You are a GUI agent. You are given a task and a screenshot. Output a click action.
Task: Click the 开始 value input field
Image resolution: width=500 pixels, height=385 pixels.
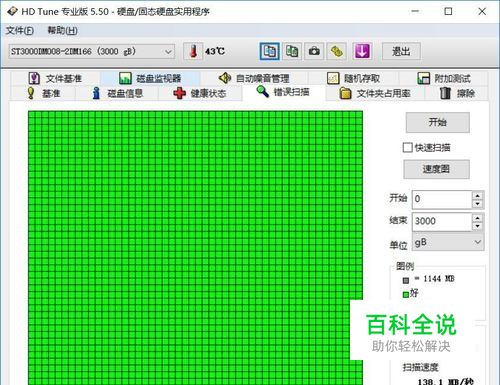pos(442,199)
